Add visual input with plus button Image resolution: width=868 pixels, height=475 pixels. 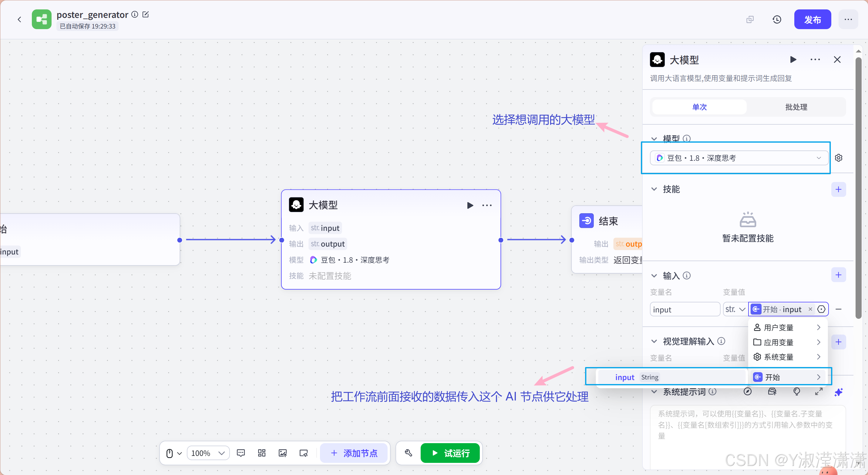(838, 342)
